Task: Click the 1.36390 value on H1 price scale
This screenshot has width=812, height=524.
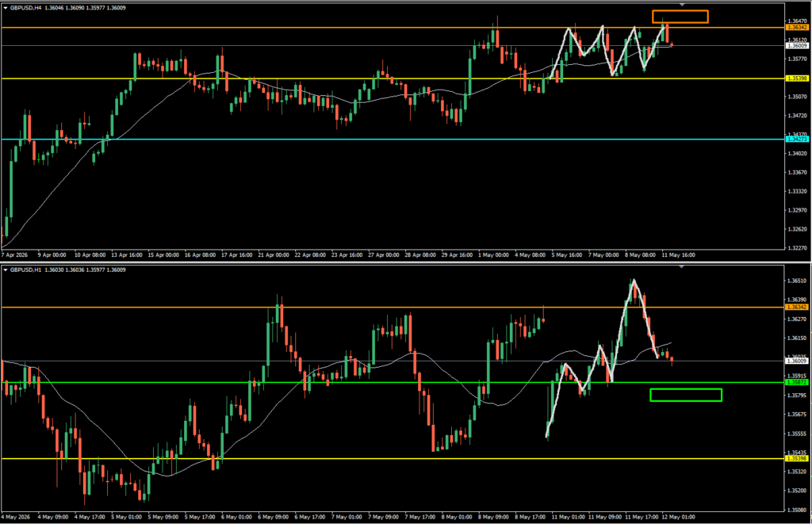Action: click(797, 300)
